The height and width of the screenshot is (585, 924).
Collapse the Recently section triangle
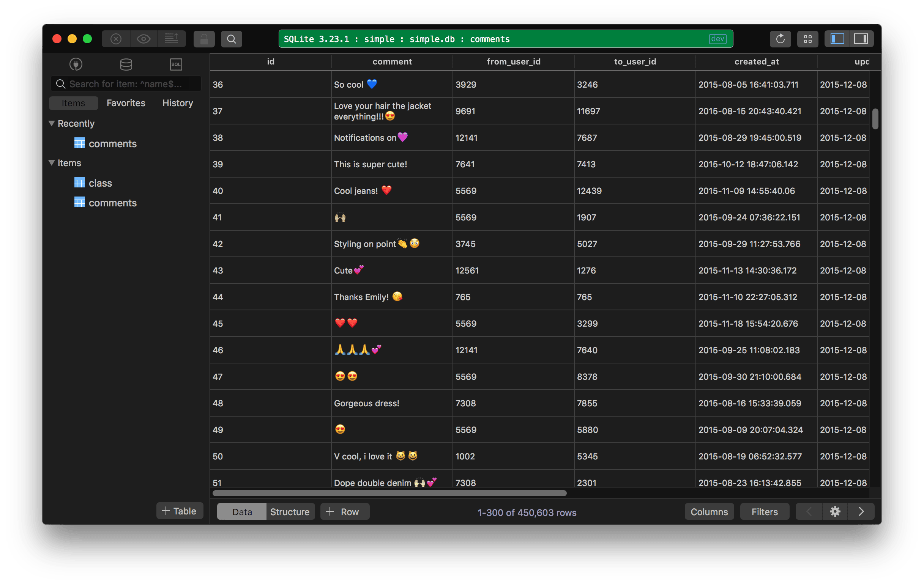[x=51, y=123]
